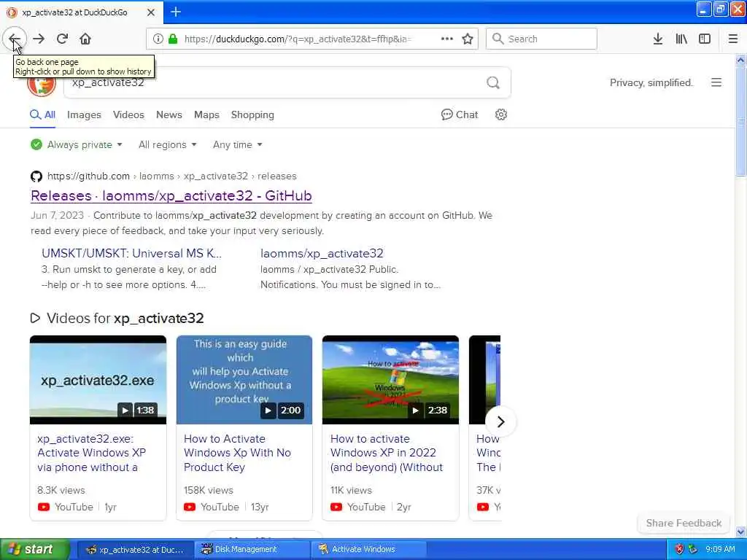Viewport: 747px width, 560px height.
Task: Toggle the sidebar view icon
Action: pyautogui.click(x=705, y=39)
